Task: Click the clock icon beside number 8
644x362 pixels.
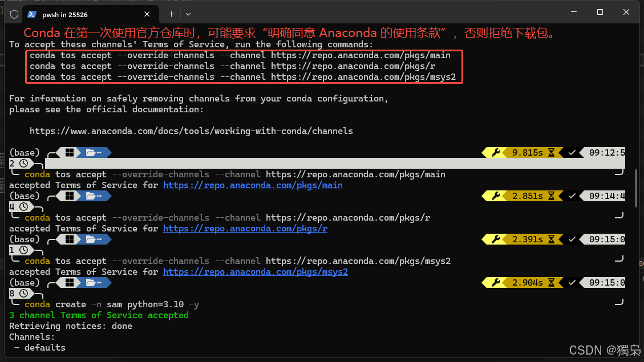Action: click(24, 294)
